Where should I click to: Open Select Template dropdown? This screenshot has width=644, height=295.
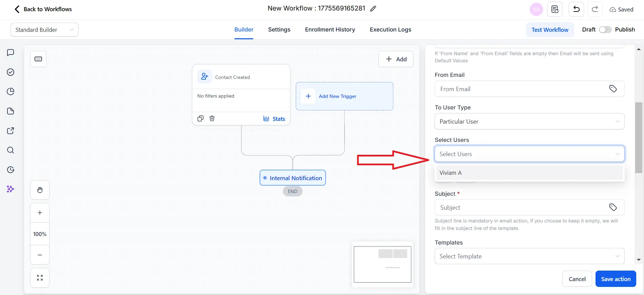[529, 256]
